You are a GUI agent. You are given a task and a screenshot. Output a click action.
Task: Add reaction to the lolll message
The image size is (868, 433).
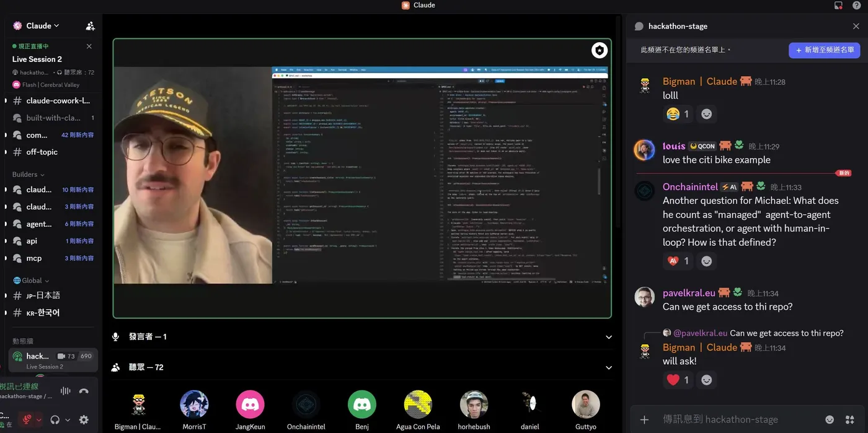click(706, 114)
